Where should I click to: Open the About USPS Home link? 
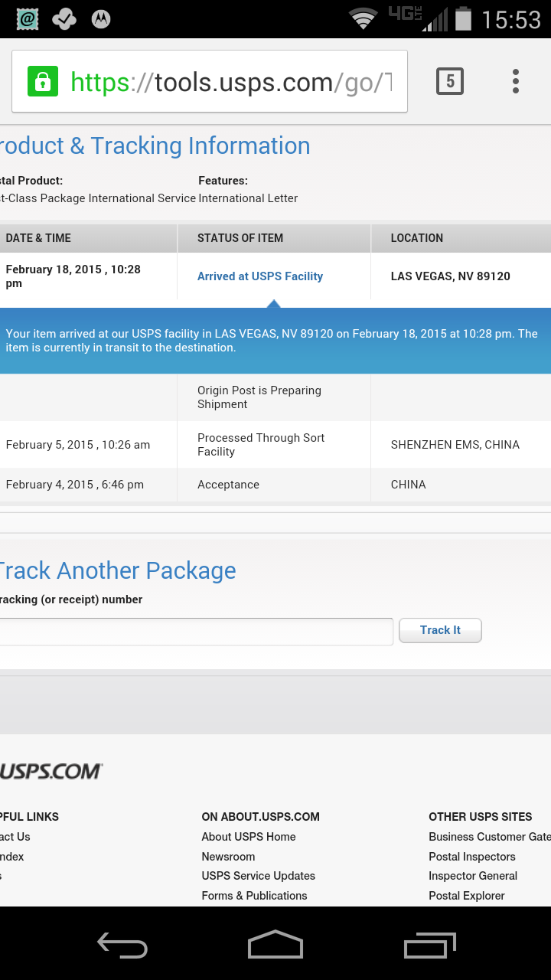[x=249, y=837]
